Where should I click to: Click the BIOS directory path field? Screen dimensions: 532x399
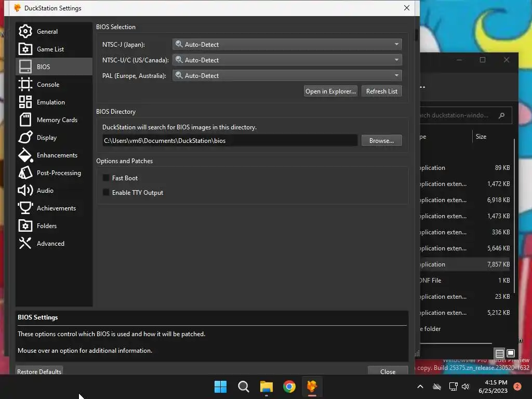pyautogui.click(x=230, y=140)
